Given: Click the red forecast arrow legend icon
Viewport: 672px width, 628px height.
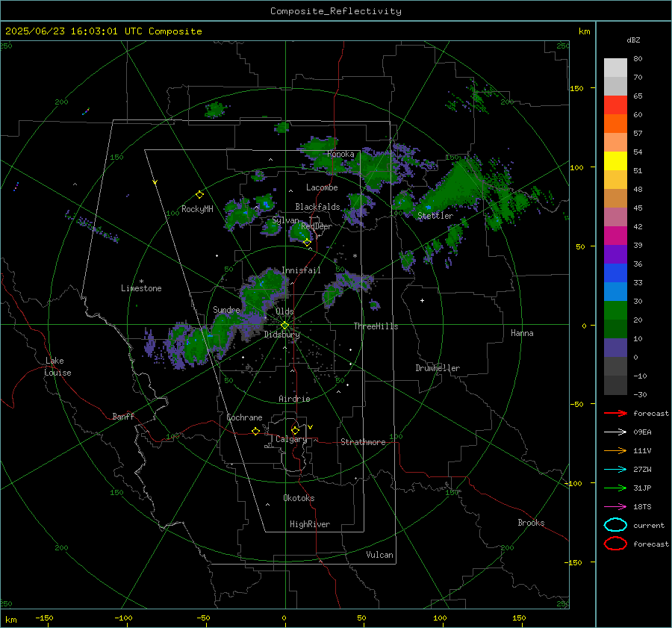Looking at the screenshot, I should [x=615, y=413].
